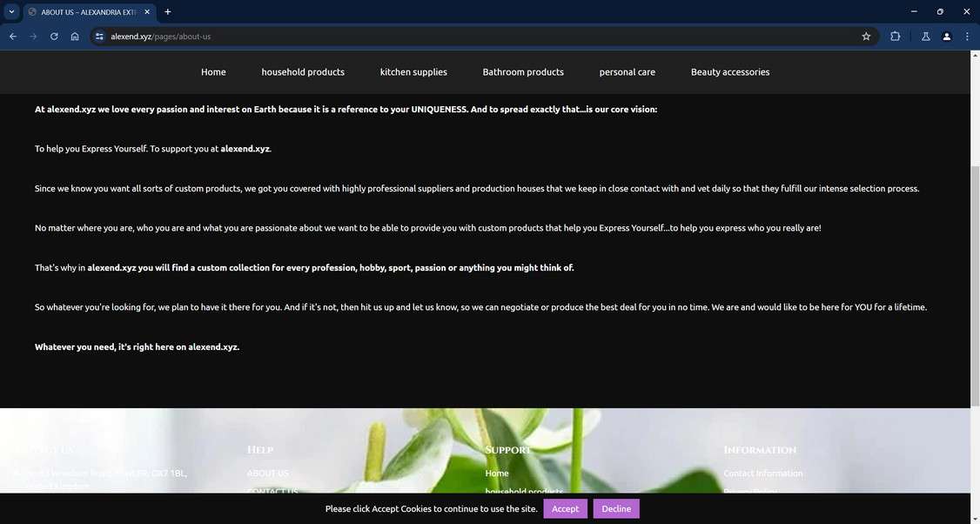
Task: Restore down the browser window
Action: 940,11
